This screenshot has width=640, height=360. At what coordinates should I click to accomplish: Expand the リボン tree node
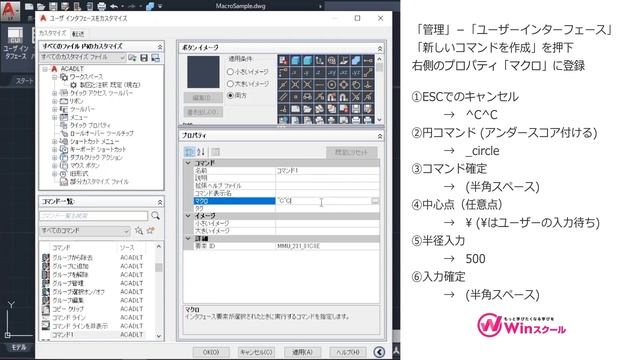coord(54,101)
